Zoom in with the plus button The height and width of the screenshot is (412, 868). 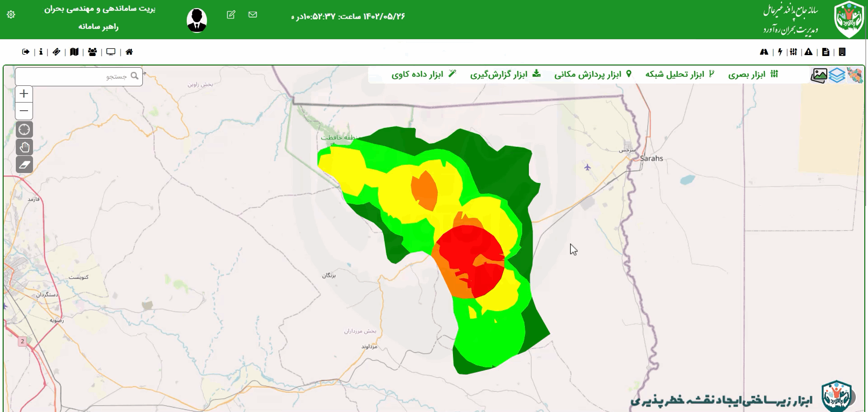pyautogui.click(x=24, y=94)
